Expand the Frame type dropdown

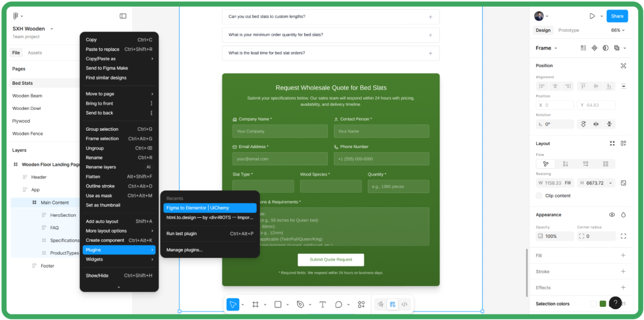pos(546,48)
